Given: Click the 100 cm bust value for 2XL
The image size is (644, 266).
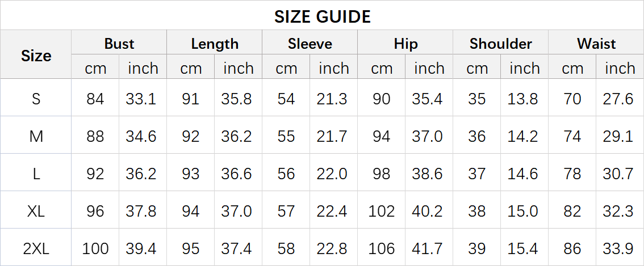Looking at the screenshot, I should click(x=95, y=248).
